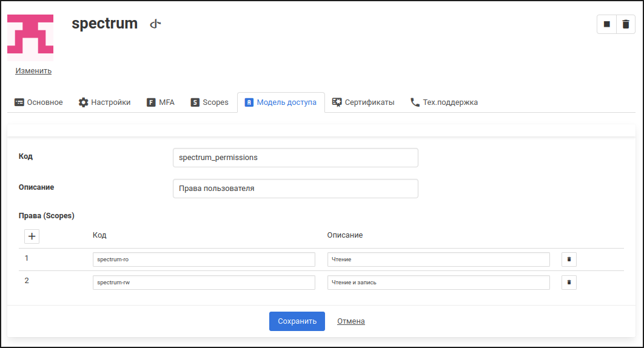Delete the spectrum-ro scope row
This screenshot has height=348, width=644.
569,259
